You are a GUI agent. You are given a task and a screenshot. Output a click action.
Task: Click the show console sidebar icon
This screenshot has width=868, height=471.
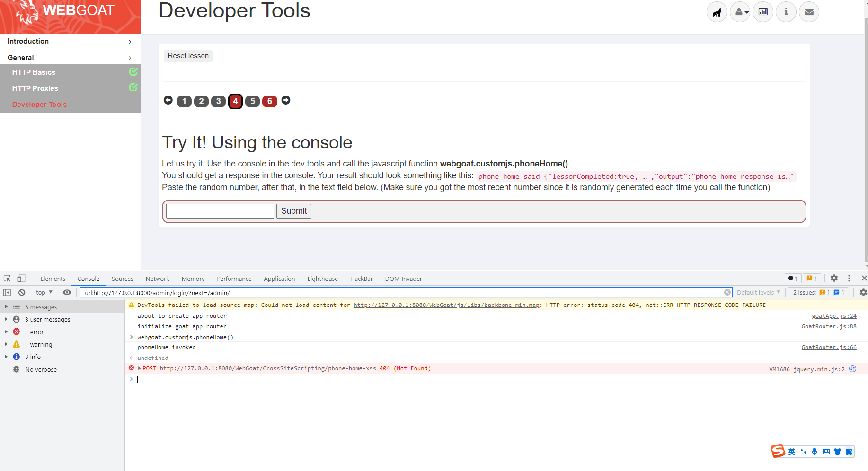(x=7, y=292)
